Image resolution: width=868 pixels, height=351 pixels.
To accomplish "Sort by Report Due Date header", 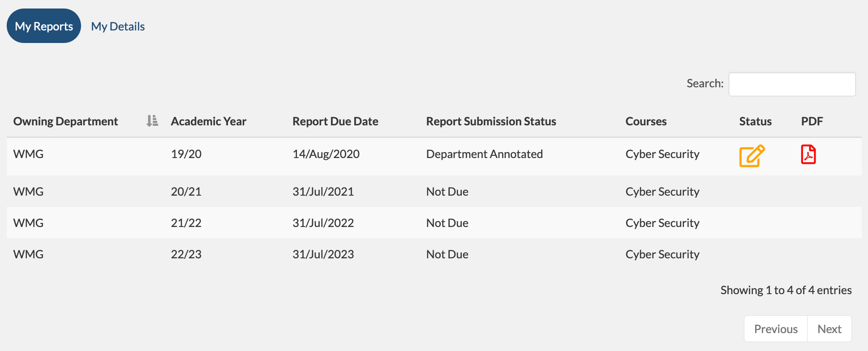I will [335, 121].
